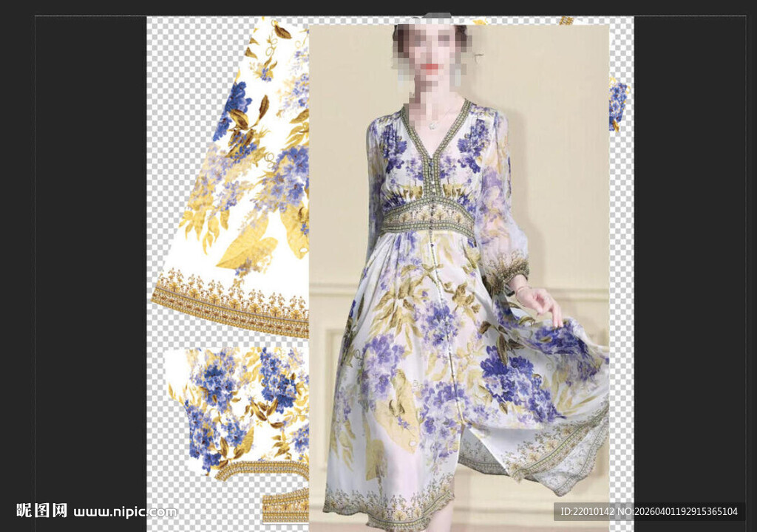
Task: Click the blue floral fragment at right canvas edge
Action: point(618,104)
